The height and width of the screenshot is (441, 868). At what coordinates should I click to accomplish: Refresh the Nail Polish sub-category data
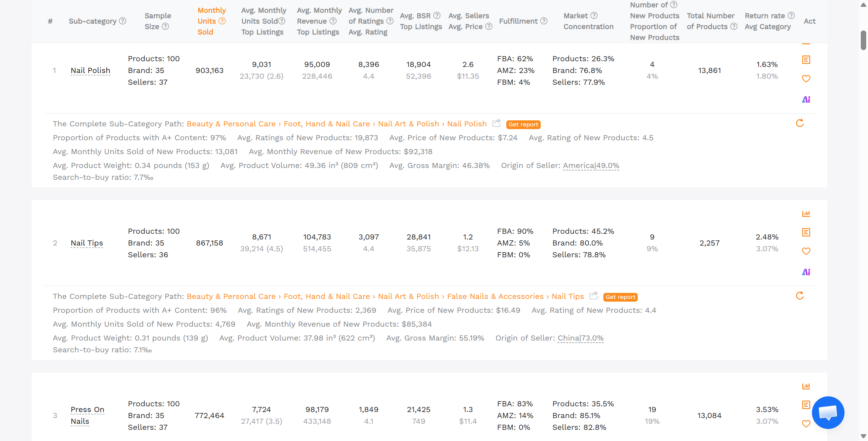[800, 123]
